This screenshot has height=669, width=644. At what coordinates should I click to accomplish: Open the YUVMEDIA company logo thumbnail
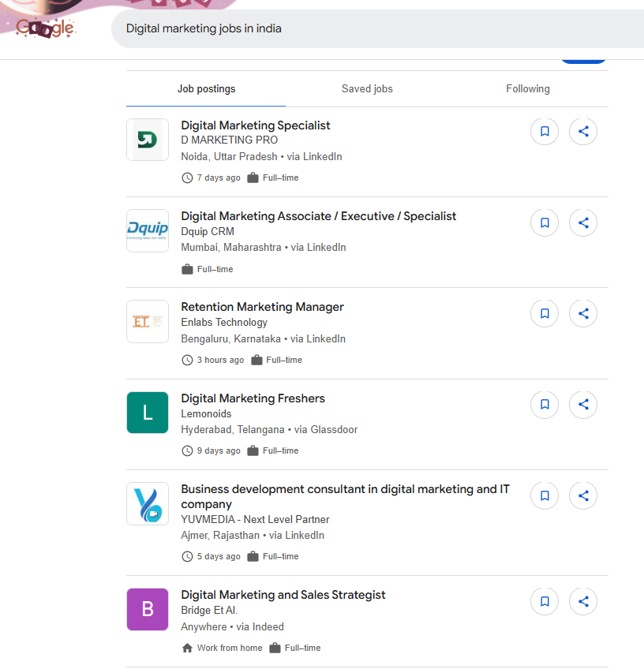[148, 504]
